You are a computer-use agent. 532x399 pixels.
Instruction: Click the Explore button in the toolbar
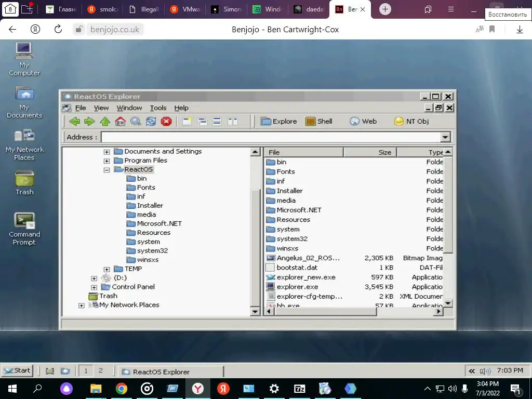(x=279, y=121)
